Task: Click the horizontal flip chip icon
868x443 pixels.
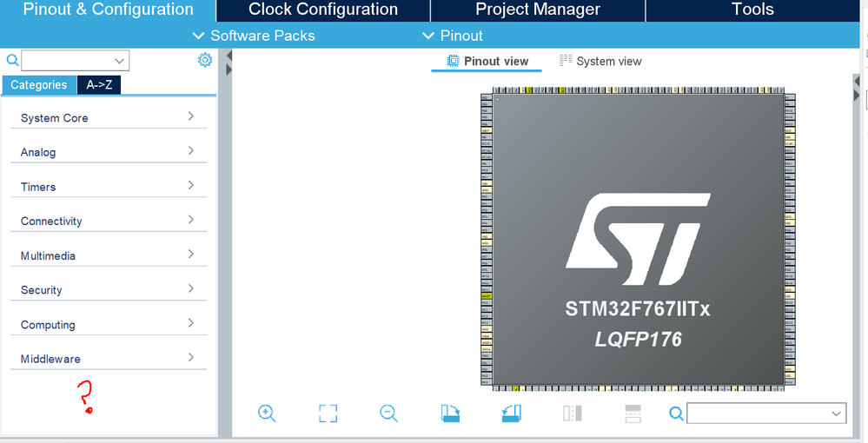Action: pos(572,413)
